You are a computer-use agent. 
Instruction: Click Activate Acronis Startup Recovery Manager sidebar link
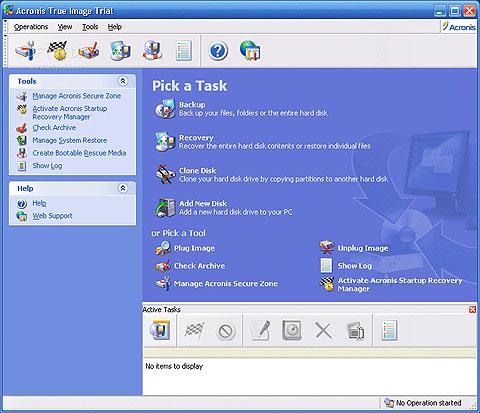coord(70,113)
